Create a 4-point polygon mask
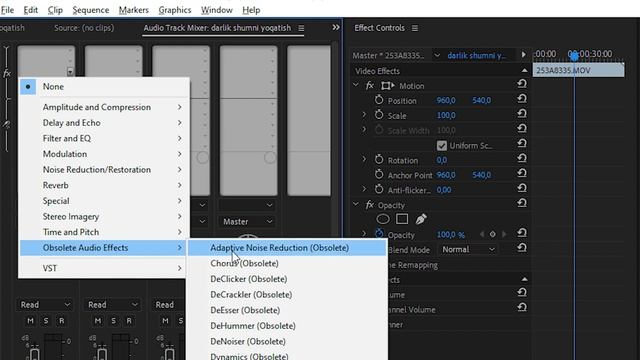Screen dimensions: 640x360 pyautogui.click(x=402, y=219)
